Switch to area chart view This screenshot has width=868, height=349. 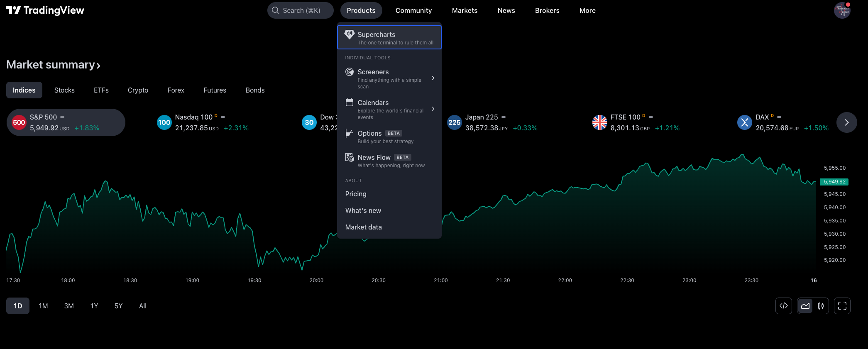pos(805,306)
